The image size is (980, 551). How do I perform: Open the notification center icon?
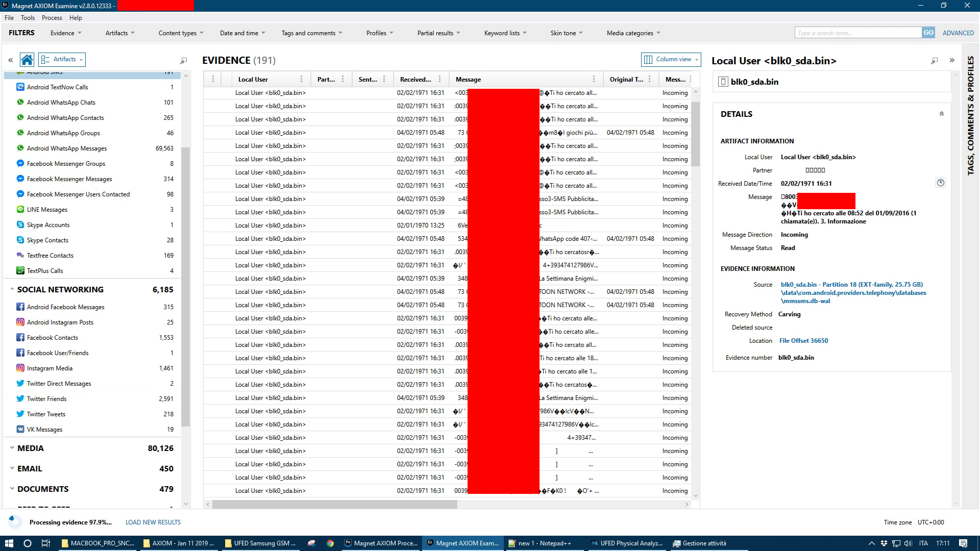[x=963, y=543]
